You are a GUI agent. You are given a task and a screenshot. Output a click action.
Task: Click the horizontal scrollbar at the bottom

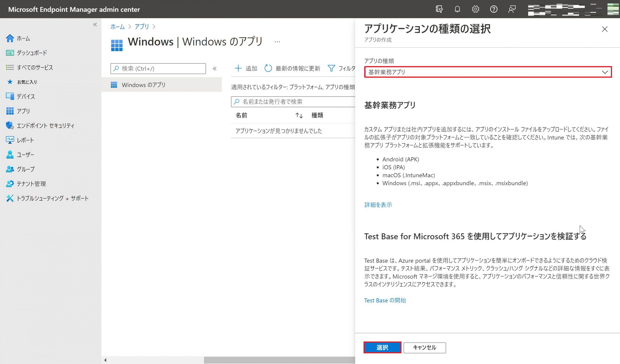tap(279, 360)
